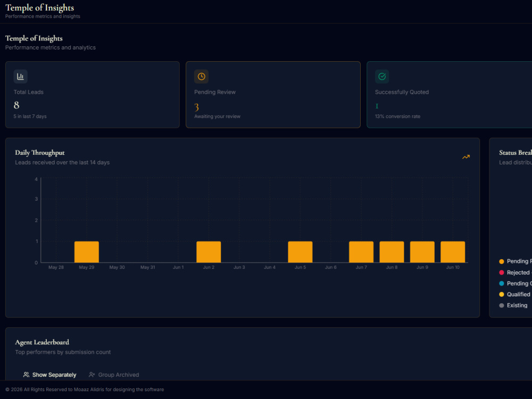
Task: Click the Daily Throughput heading
Action: click(40, 153)
